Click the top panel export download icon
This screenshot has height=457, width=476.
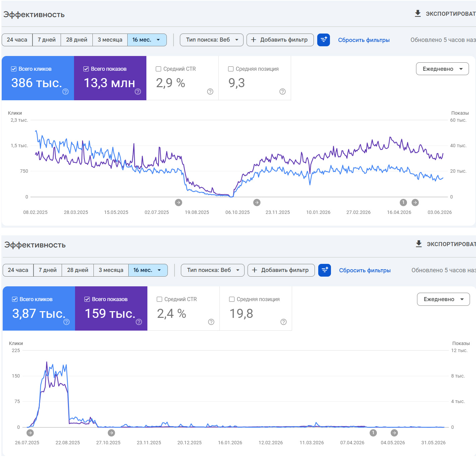[418, 13]
